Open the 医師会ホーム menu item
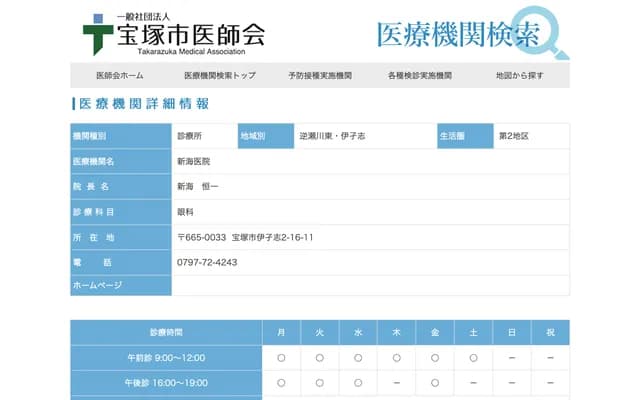This screenshot has width=640, height=400. coord(120,76)
